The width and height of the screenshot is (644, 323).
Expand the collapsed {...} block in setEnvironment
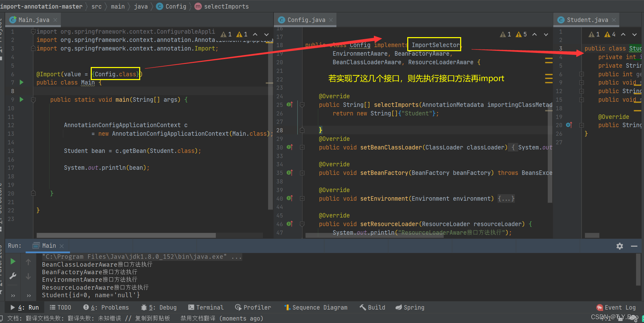click(x=506, y=199)
